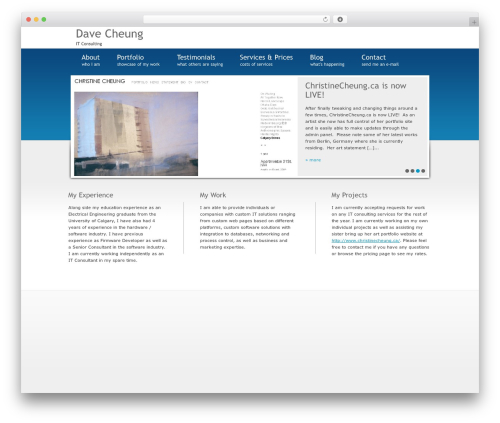This screenshot has width=500, height=423.
Task: Click the red close window dot
Action: [29, 19]
